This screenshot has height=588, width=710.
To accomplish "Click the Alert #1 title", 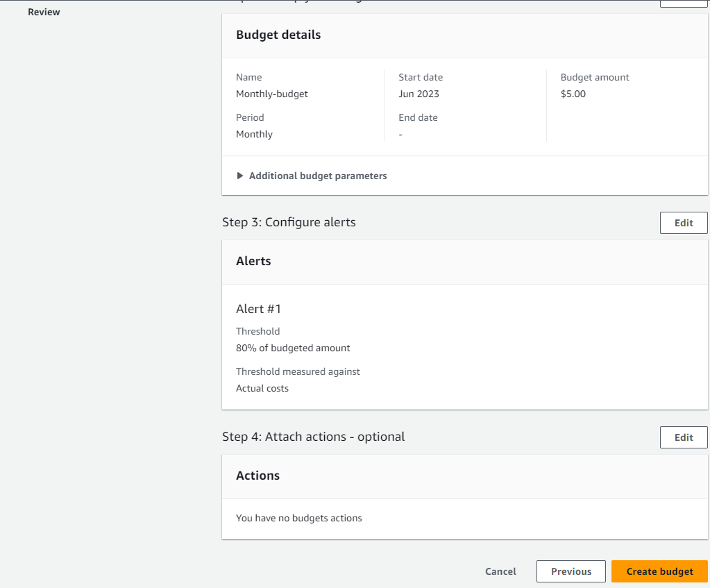I will pos(258,309).
